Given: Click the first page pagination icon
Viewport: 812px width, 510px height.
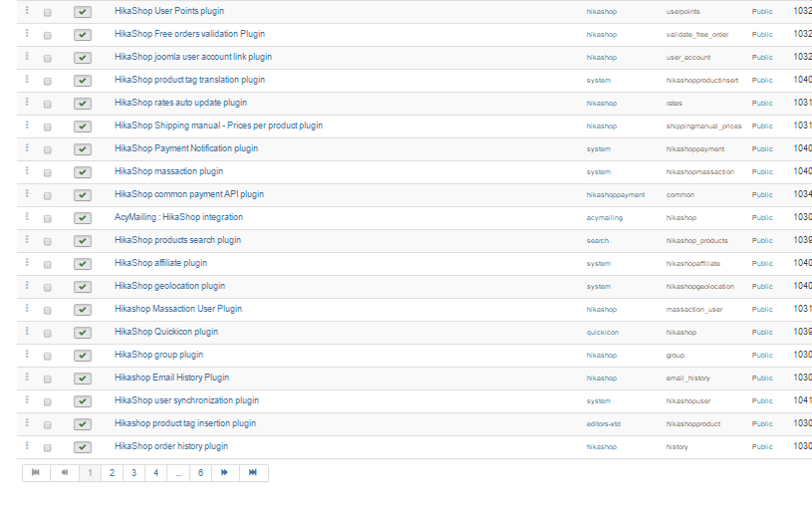Looking at the screenshot, I should (x=36, y=473).
